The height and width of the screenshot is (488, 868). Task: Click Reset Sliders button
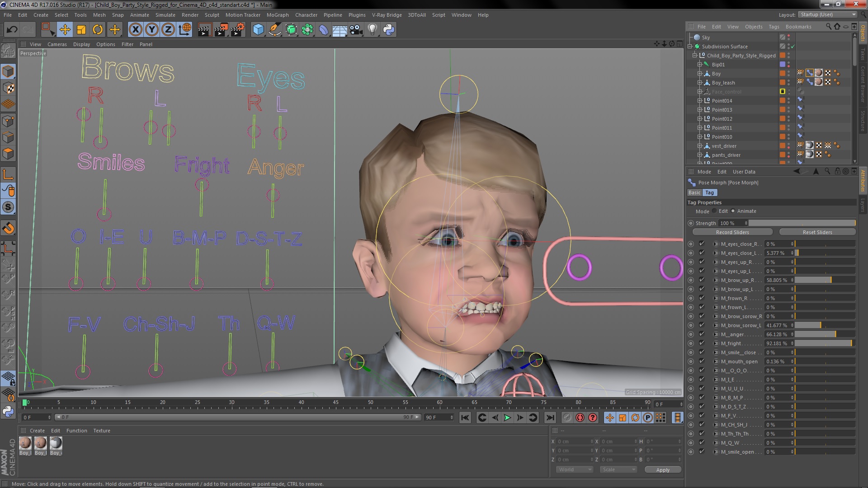pos(817,232)
